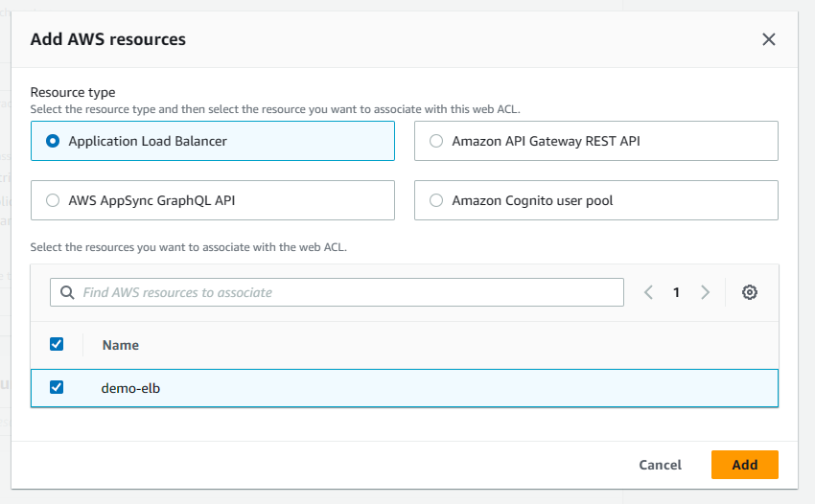This screenshot has height=504, width=815.
Task: Click the Resource type heading text
Action: [x=73, y=93]
